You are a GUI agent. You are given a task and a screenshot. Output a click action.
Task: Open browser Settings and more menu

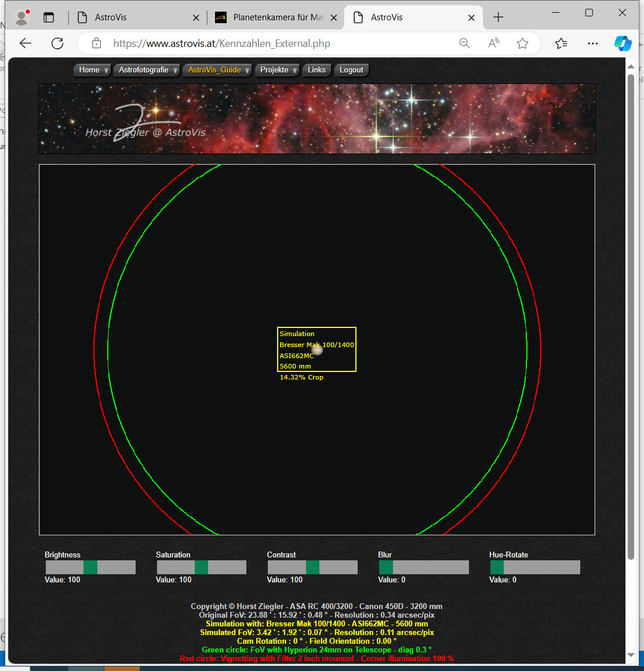592,43
